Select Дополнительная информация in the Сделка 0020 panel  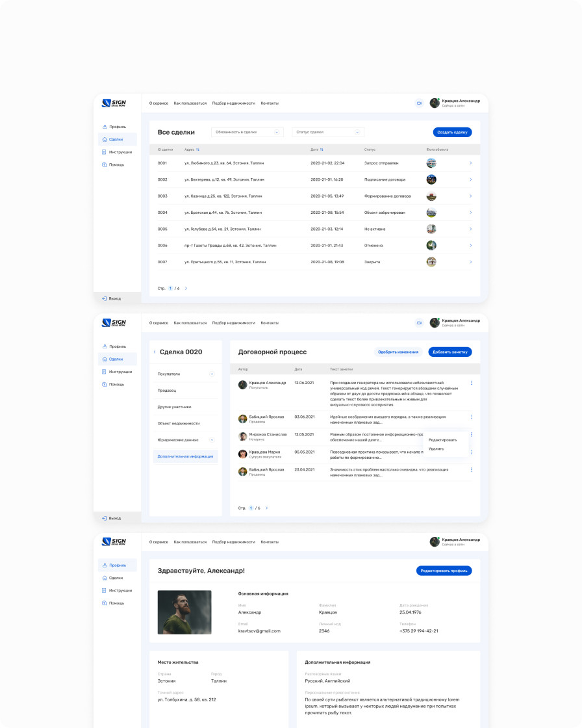point(185,456)
